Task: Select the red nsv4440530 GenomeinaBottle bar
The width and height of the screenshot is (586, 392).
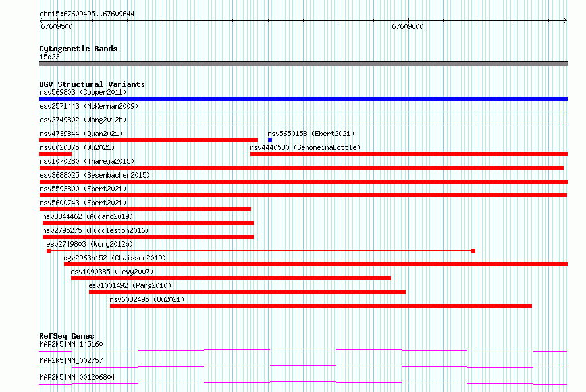Action: coord(409,154)
